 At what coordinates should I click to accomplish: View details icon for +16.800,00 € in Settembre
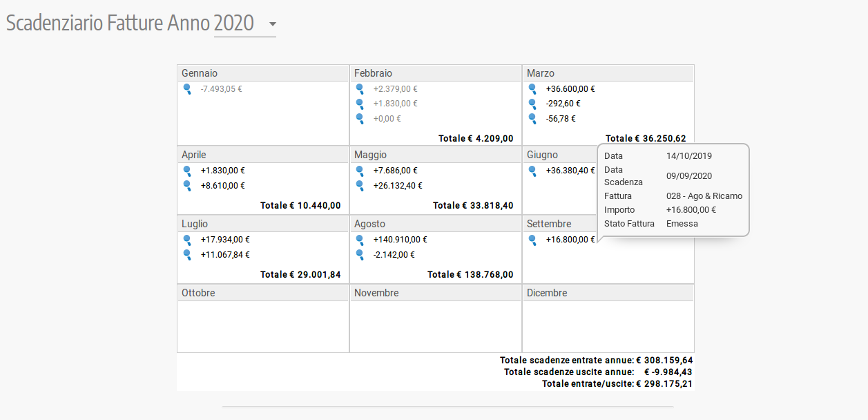point(532,240)
